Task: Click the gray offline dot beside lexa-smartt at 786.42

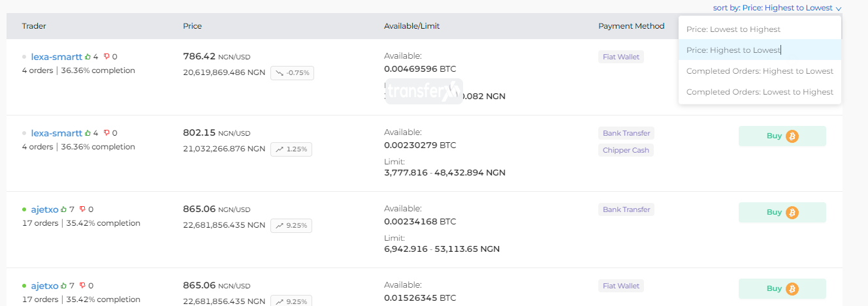Action: point(24,57)
